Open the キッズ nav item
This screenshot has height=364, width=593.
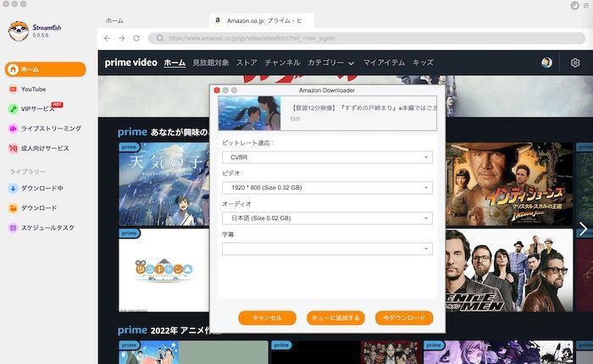click(x=423, y=63)
